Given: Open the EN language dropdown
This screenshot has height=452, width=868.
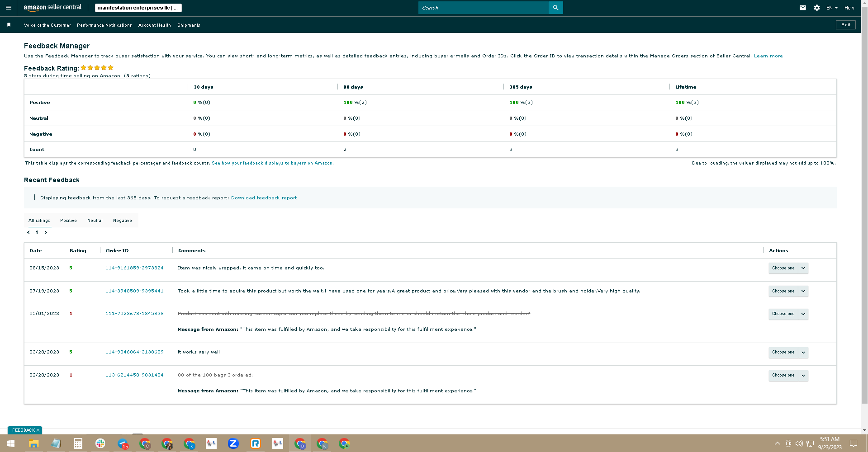Looking at the screenshot, I should [x=832, y=8].
